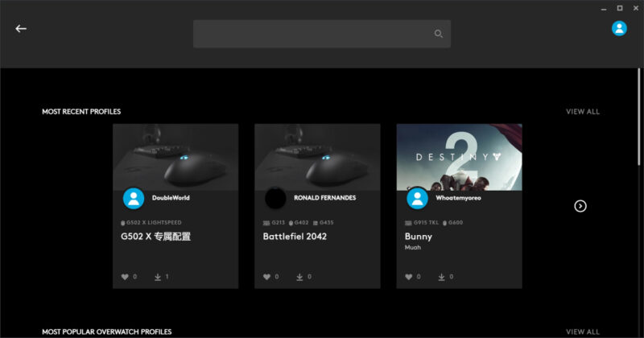Viewport: 644px width, 338px height.
Task: Click the RONALD FERNANDES username
Action: pos(325,197)
